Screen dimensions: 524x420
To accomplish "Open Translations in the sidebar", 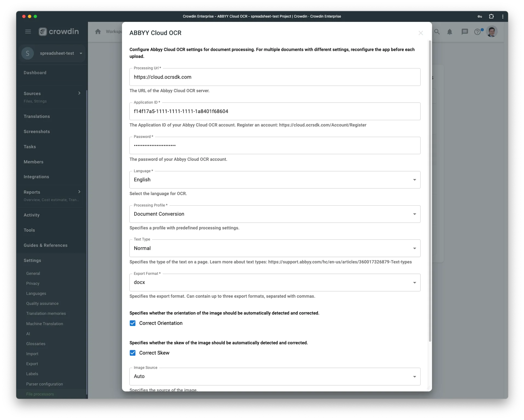I will pos(37,116).
